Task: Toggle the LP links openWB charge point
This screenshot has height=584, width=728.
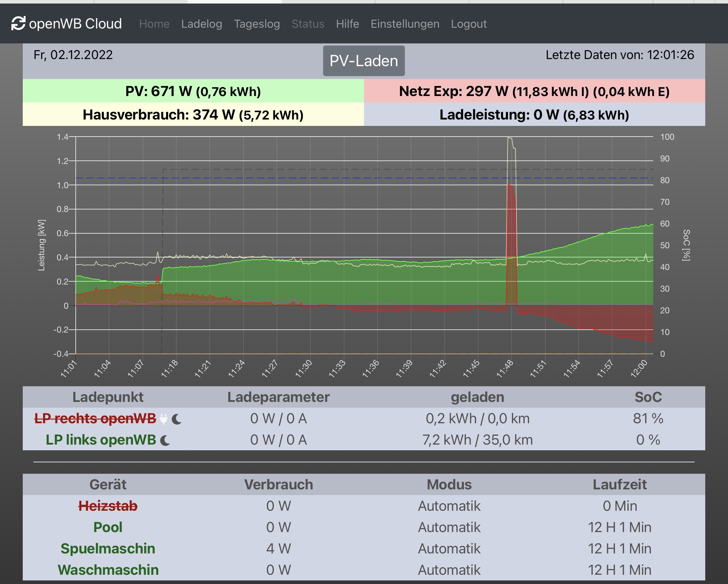Action: [101, 440]
